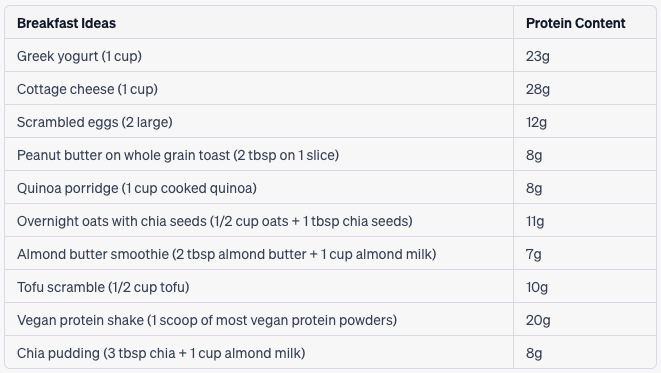Screen dimensions: 661x373
Task: Click Peanut butter on whole grain toast cell
Action: pos(259,154)
